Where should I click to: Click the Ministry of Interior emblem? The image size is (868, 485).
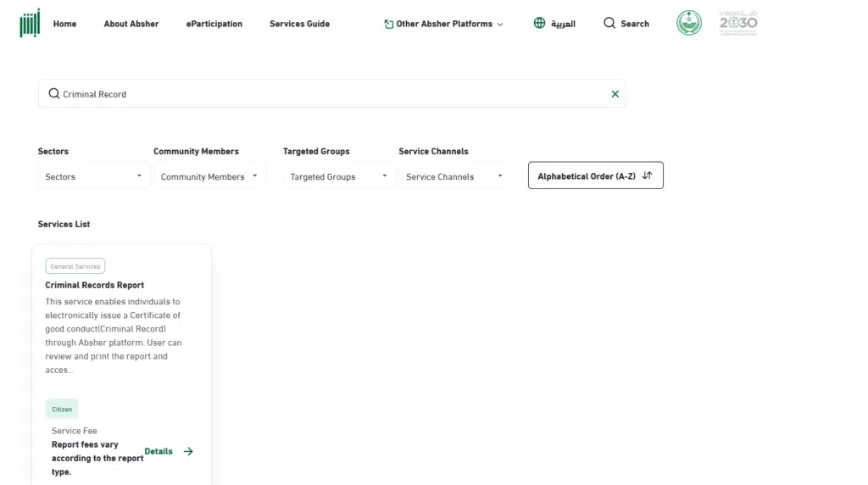689,23
